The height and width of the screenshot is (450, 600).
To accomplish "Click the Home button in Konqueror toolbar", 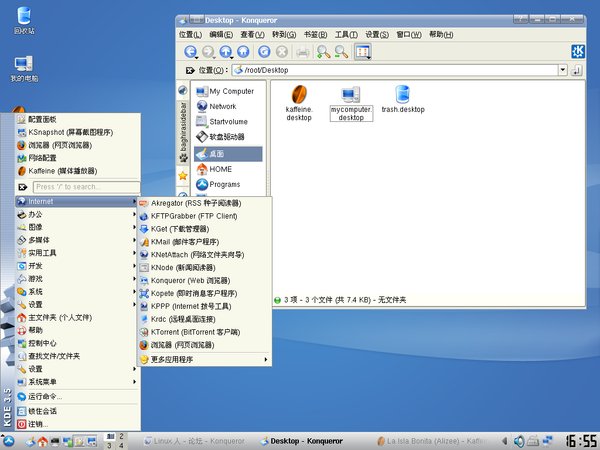I will 245,52.
